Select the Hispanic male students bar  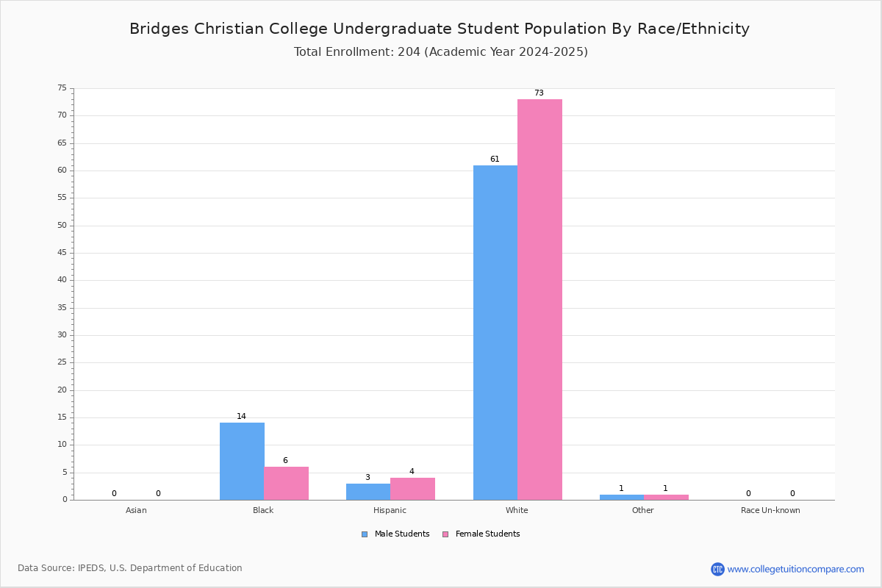coord(368,492)
